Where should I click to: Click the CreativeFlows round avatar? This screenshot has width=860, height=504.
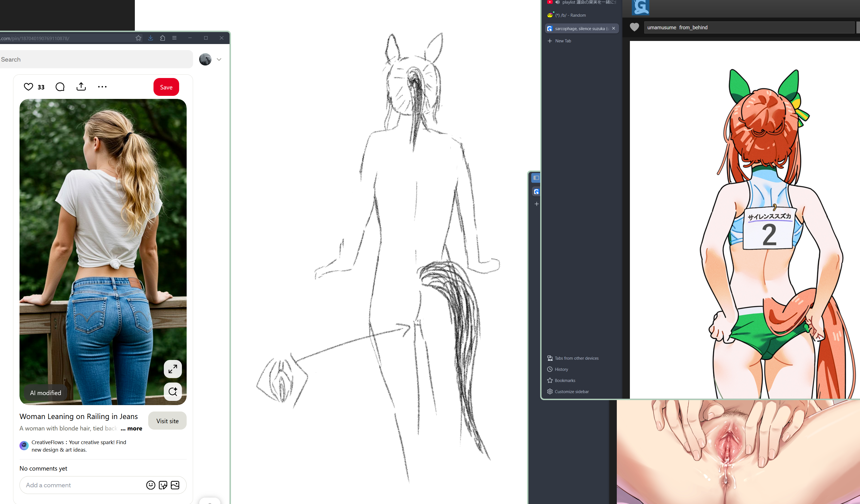24,446
